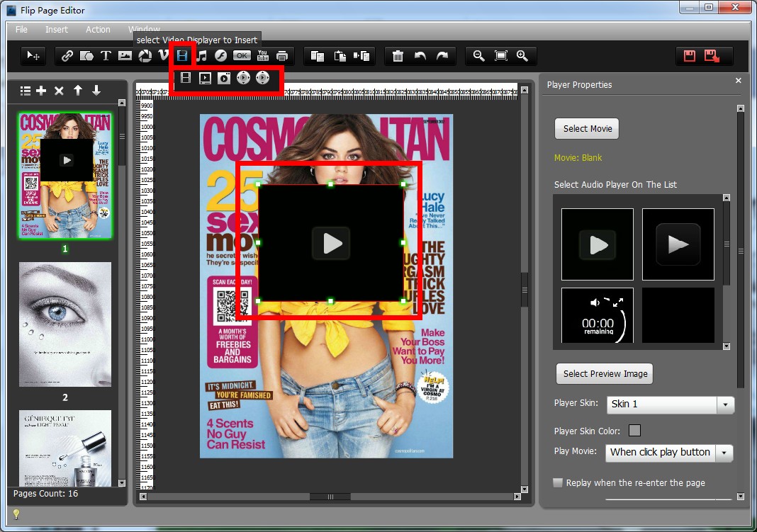
Task: Open the Play Movie dropdown
Action: pyautogui.click(x=724, y=453)
